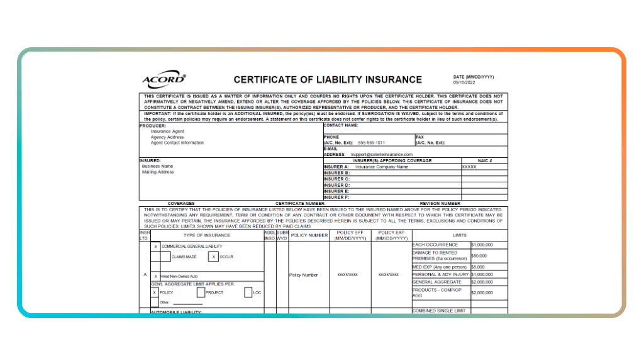Image resolution: width=644 pixels, height=337 pixels.
Task: Click Med Exp value $5,000
Action: click(x=478, y=267)
